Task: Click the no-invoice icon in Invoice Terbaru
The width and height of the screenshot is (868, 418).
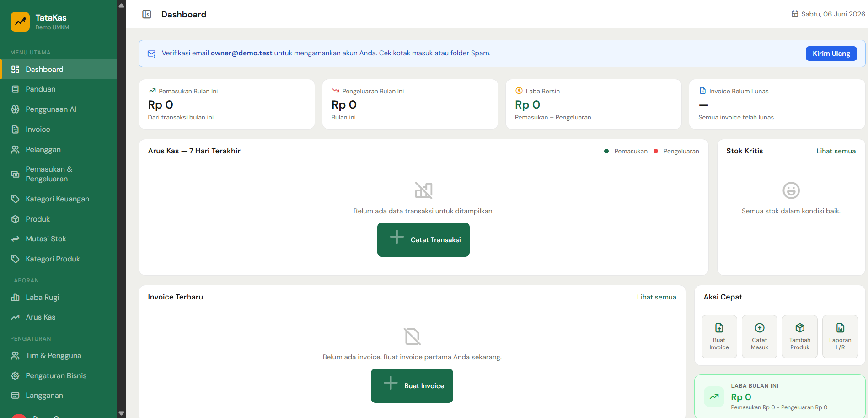Action: (x=412, y=336)
